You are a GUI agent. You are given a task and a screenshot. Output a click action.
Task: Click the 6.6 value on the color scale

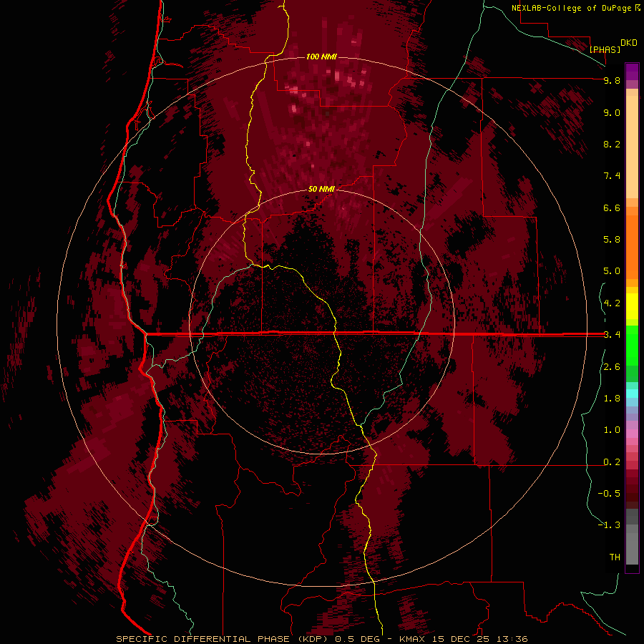612,208
